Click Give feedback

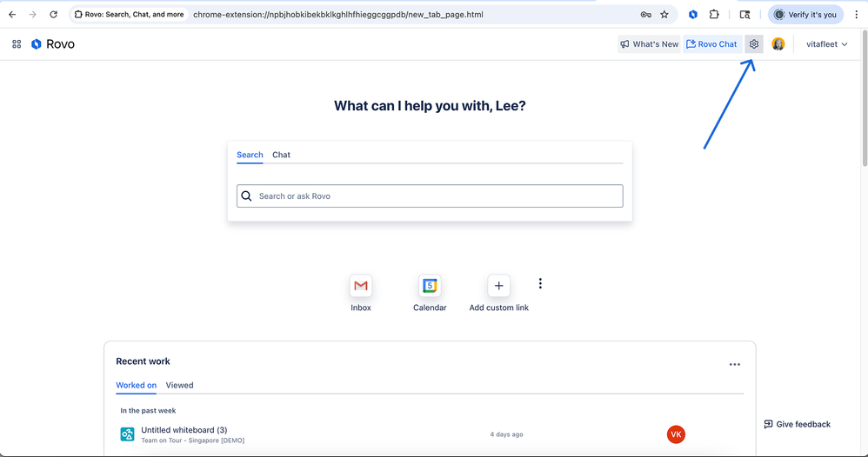click(x=798, y=424)
